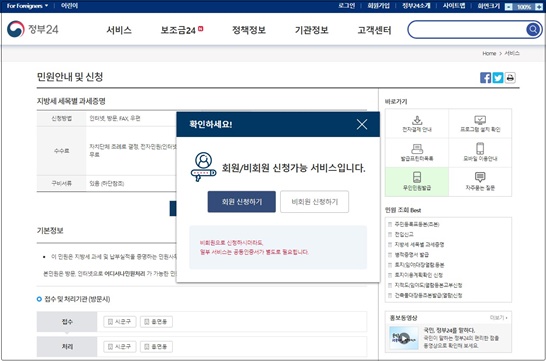
Task: Click the print page icon
Action: [x=510, y=78]
